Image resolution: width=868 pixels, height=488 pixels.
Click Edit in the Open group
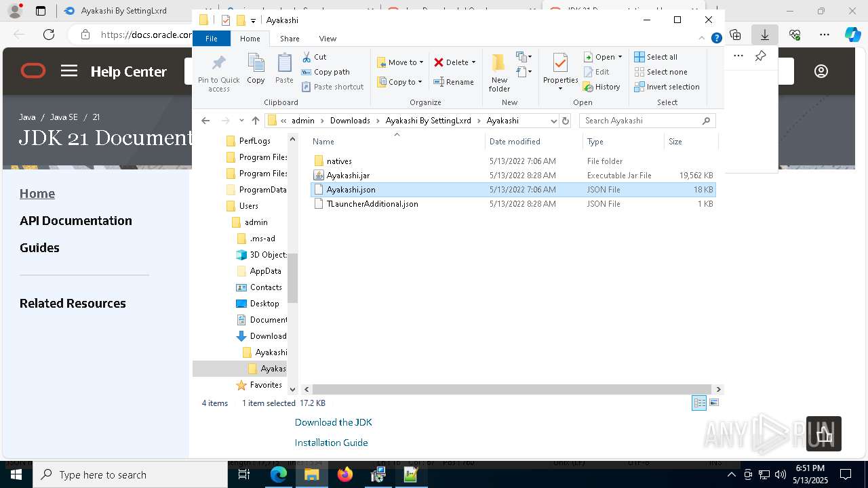click(x=596, y=72)
